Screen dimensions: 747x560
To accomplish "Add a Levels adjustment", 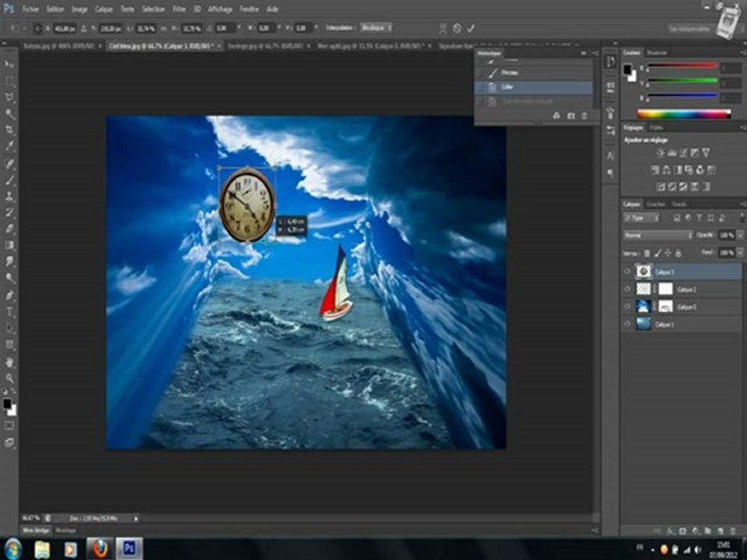I will click(672, 153).
